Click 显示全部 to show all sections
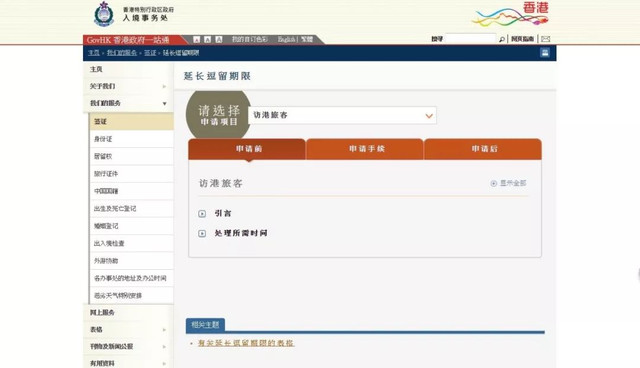The width and height of the screenshot is (640, 368). click(508, 183)
